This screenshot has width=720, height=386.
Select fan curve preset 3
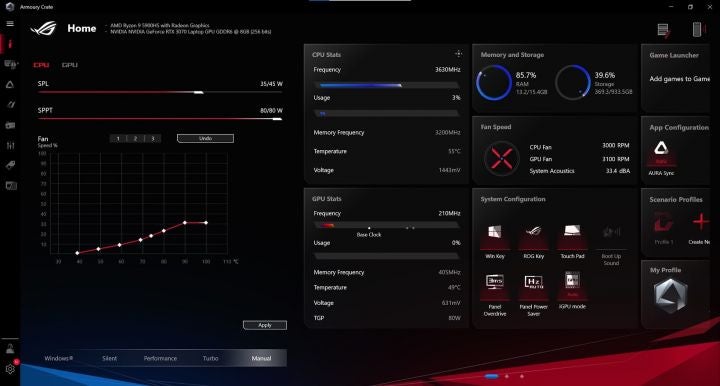(x=153, y=138)
